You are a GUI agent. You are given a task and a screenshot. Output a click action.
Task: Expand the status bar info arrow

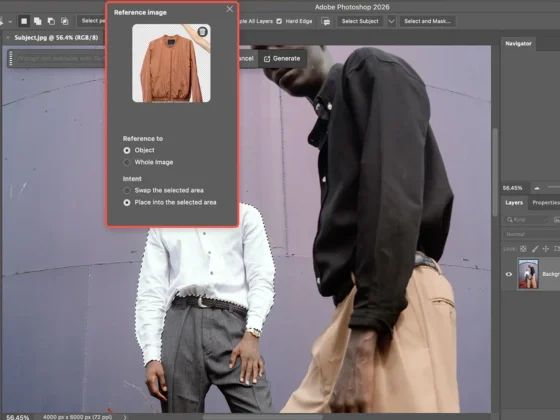click(x=125, y=417)
